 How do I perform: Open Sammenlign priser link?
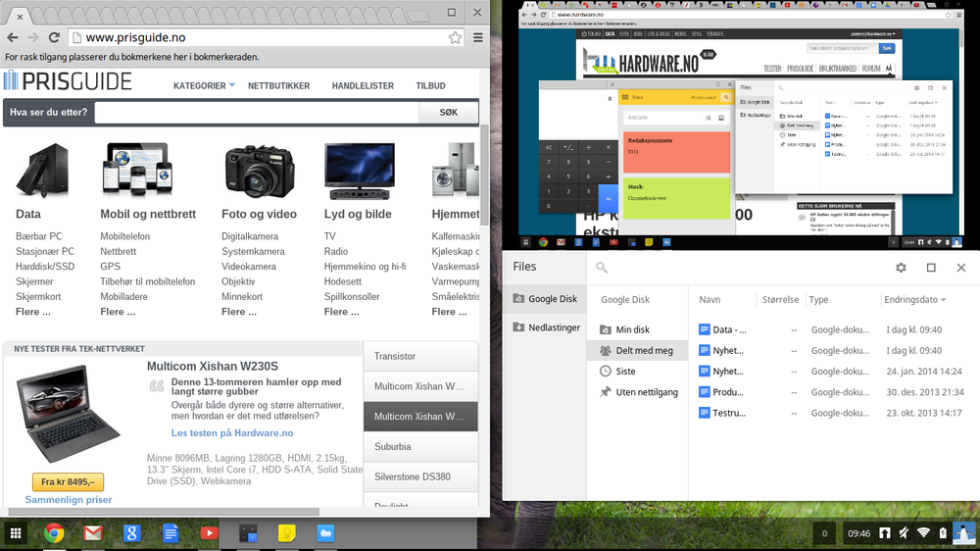click(x=69, y=500)
